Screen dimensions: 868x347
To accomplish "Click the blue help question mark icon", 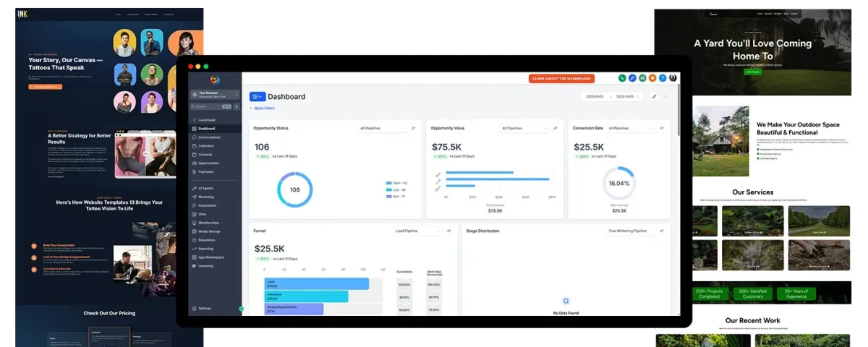I will 663,78.
